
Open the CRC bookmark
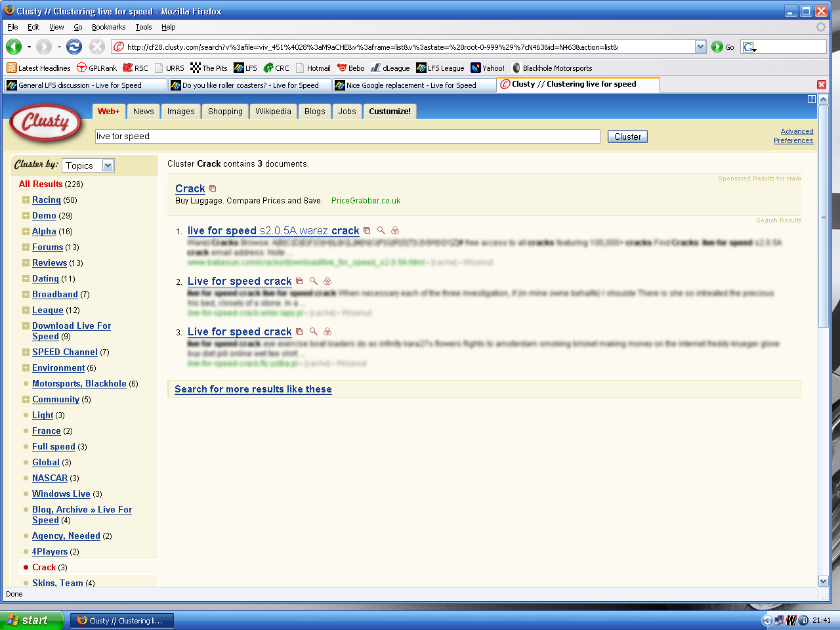tap(276, 68)
